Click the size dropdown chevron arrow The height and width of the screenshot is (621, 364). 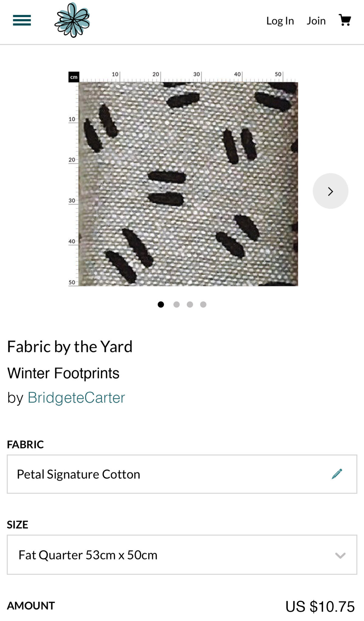pos(340,555)
